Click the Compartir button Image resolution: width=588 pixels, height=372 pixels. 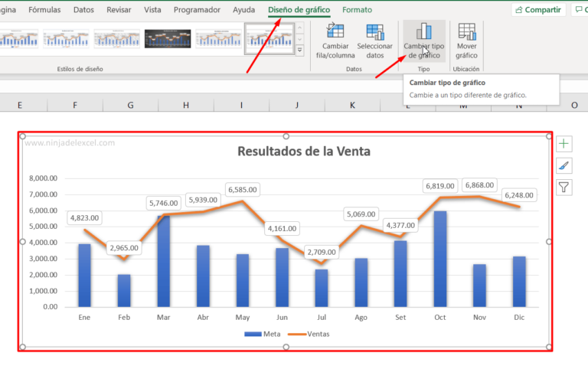click(540, 10)
